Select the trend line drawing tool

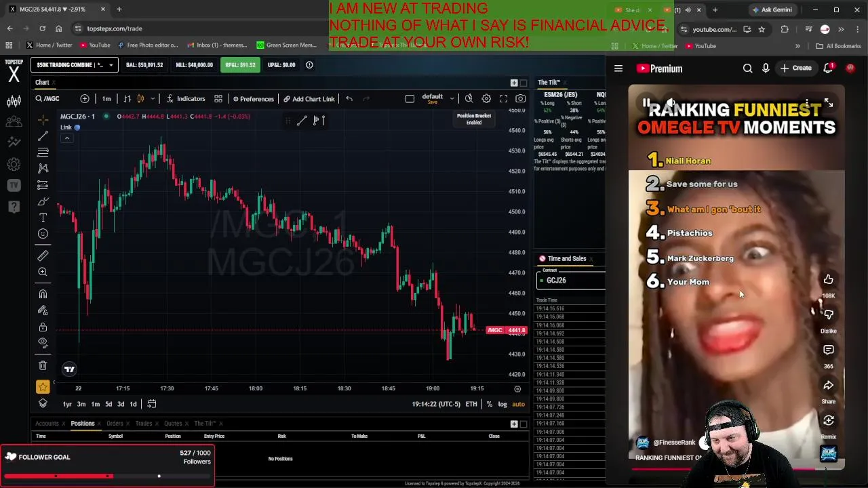(x=43, y=136)
